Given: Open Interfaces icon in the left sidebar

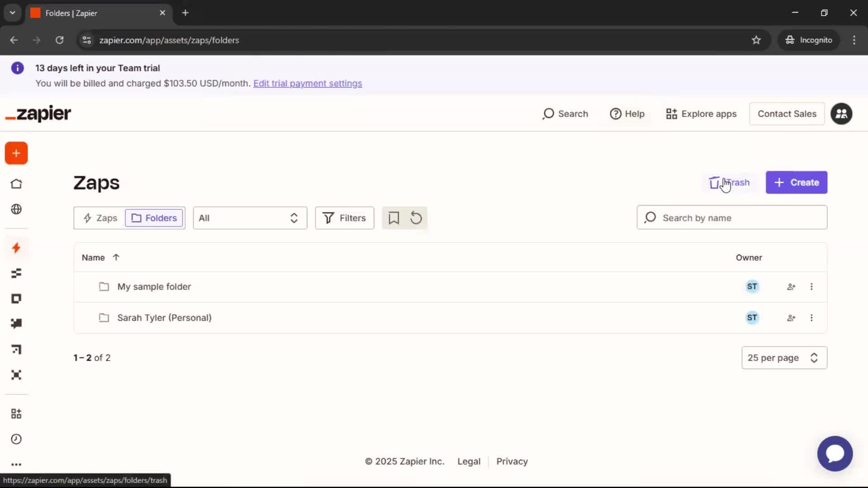Looking at the screenshot, I should click(16, 299).
